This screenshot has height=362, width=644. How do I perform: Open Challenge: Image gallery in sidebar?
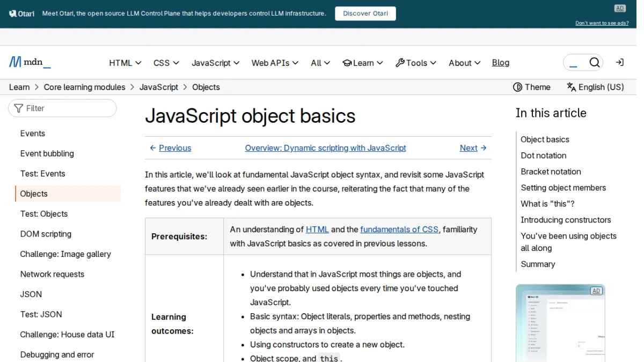coord(65,254)
